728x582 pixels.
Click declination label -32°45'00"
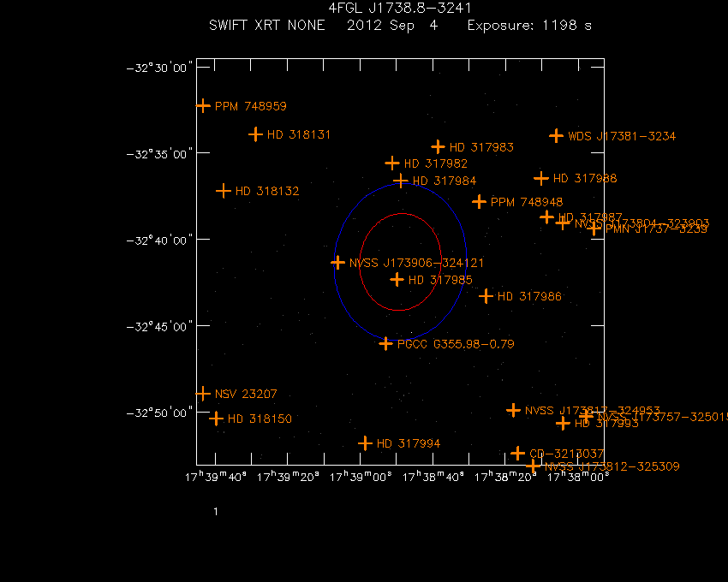tap(159, 327)
